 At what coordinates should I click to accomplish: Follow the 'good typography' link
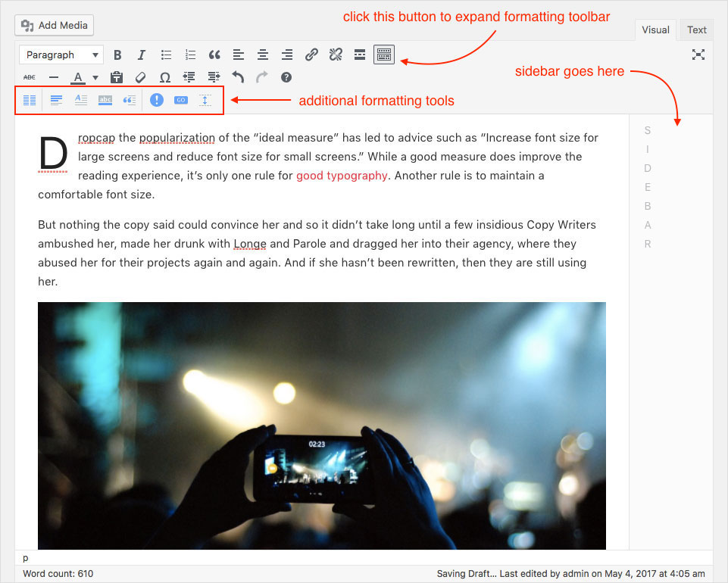point(342,176)
